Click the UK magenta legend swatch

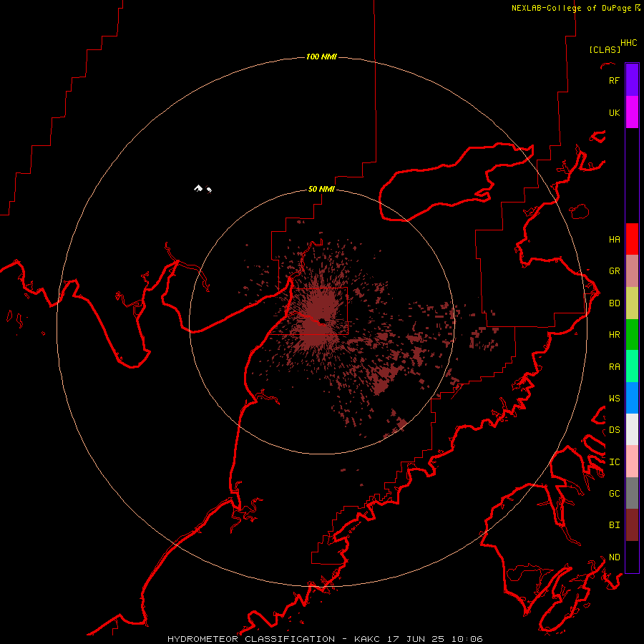pyautogui.click(x=632, y=112)
